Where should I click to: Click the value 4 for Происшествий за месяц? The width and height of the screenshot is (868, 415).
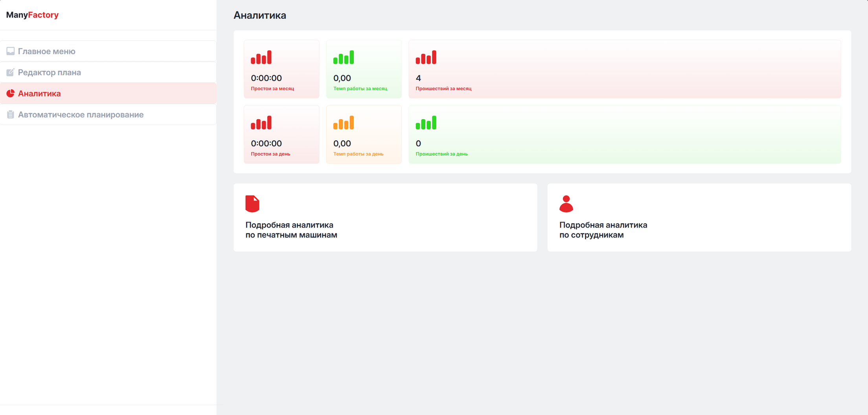pos(418,78)
